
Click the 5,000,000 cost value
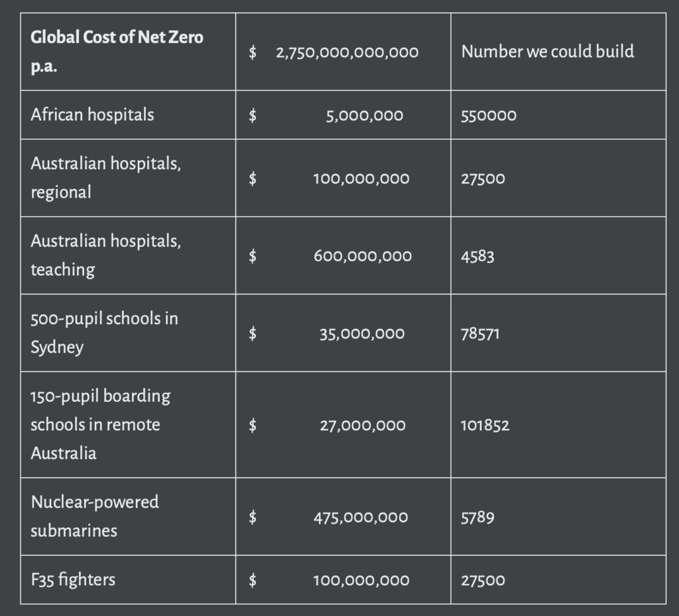(x=364, y=115)
